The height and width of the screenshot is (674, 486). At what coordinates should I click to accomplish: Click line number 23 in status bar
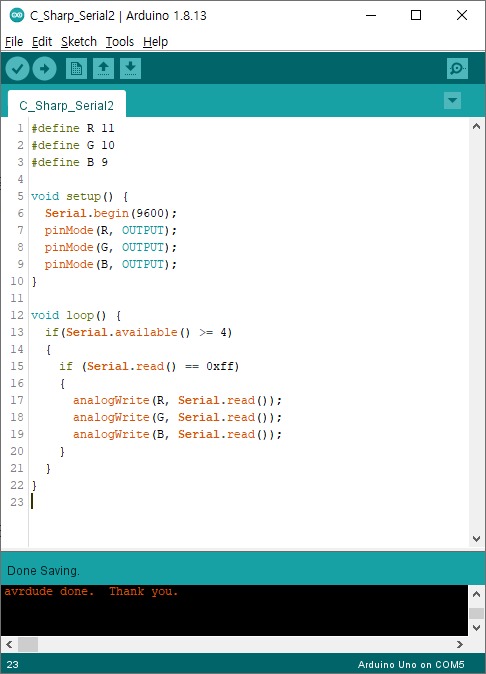(x=12, y=665)
